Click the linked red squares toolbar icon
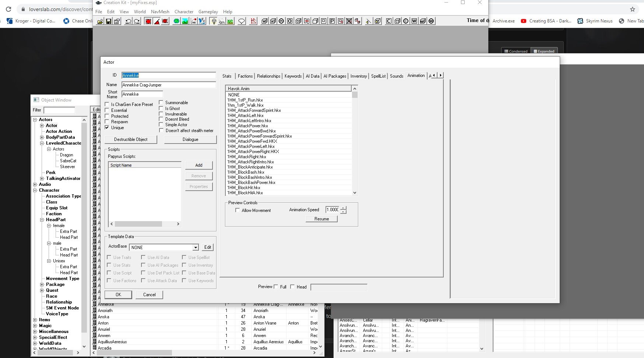Image resolution: width=644 pixels, height=358 pixels. 358,21
